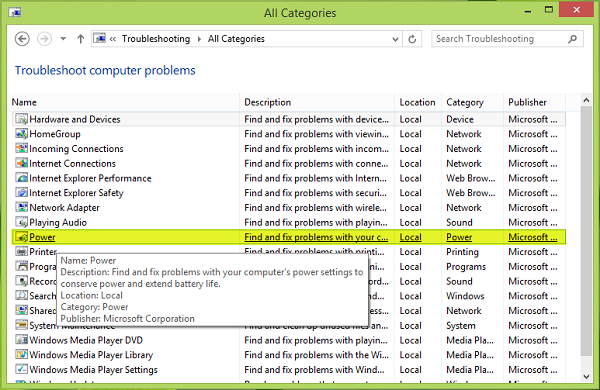Go back using the Back arrow
The height and width of the screenshot is (390, 600).
coord(22,39)
